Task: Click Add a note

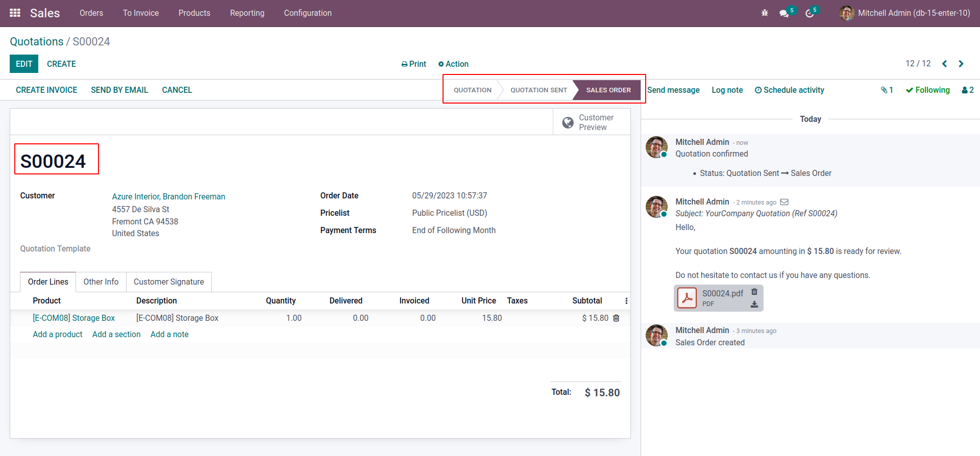Action: [x=169, y=335]
